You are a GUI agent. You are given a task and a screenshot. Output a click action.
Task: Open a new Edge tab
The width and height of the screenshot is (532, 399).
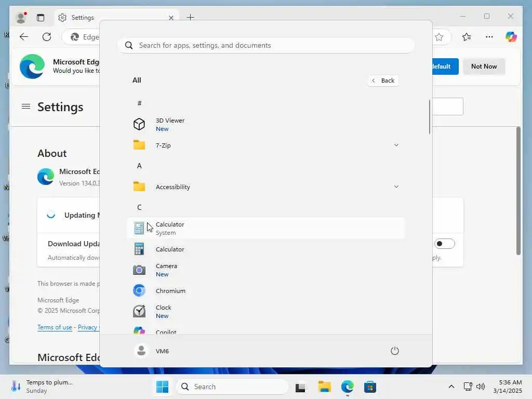(190, 17)
